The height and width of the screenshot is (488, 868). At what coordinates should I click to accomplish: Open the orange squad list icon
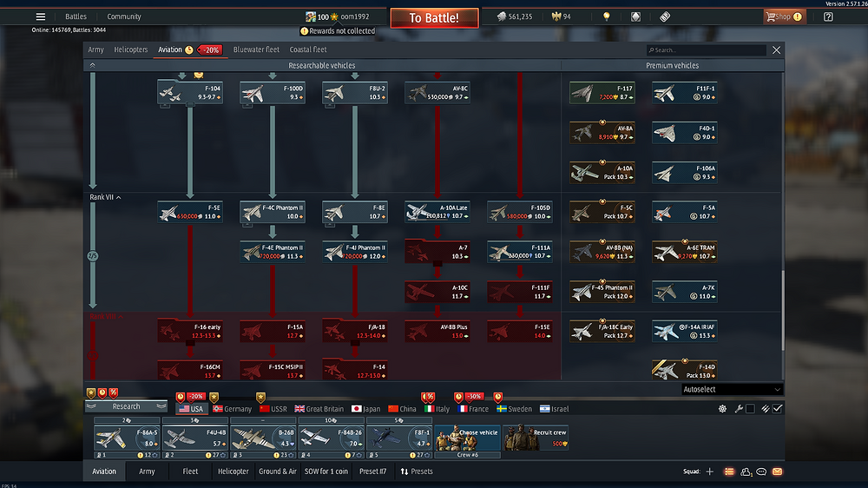(x=729, y=472)
